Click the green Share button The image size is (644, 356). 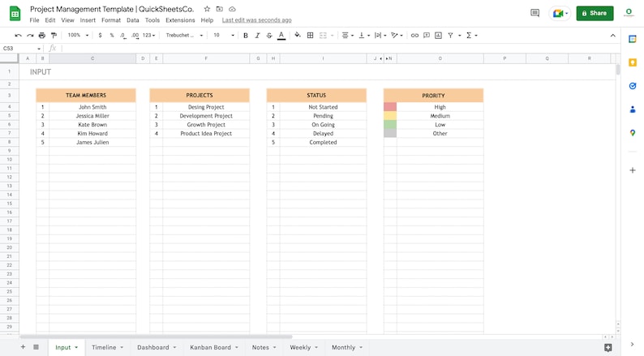595,13
